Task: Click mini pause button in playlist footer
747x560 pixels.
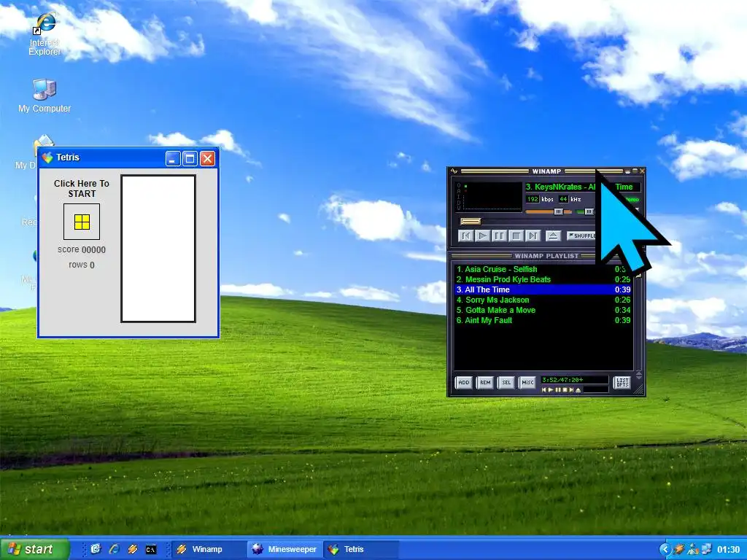Action: [557, 390]
